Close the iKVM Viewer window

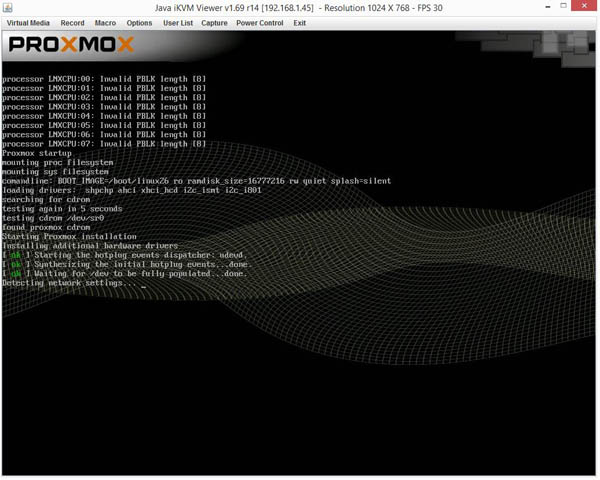click(x=584, y=6)
